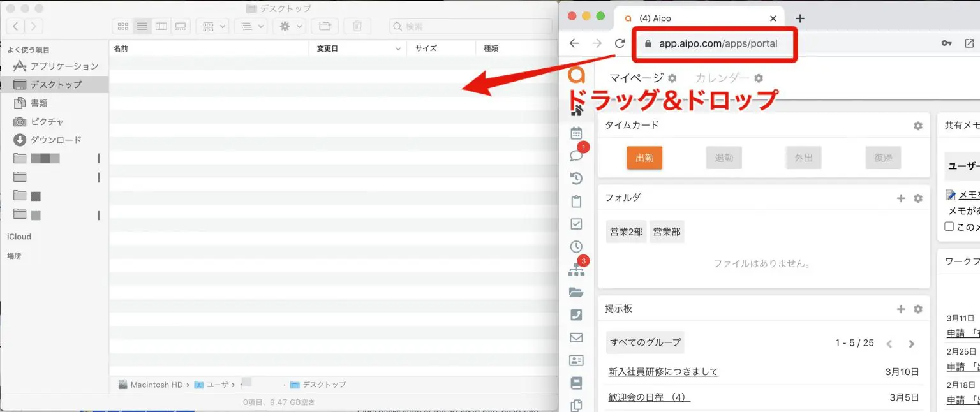Screen dimensions: 980x412
Task: Switch Finder to list view
Action: pyautogui.click(x=142, y=26)
